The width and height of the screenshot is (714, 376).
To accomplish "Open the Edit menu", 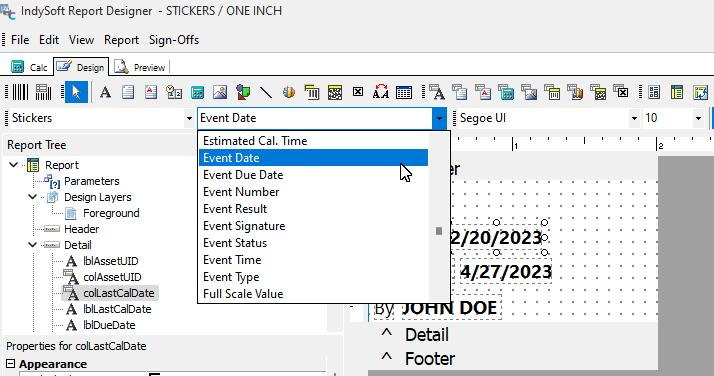I will (x=49, y=40).
